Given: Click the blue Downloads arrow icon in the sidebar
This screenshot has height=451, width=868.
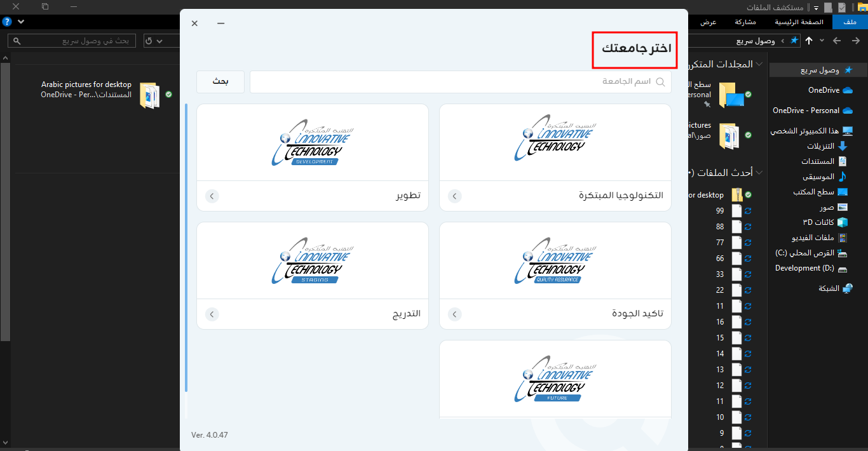Looking at the screenshot, I should click(x=843, y=146).
